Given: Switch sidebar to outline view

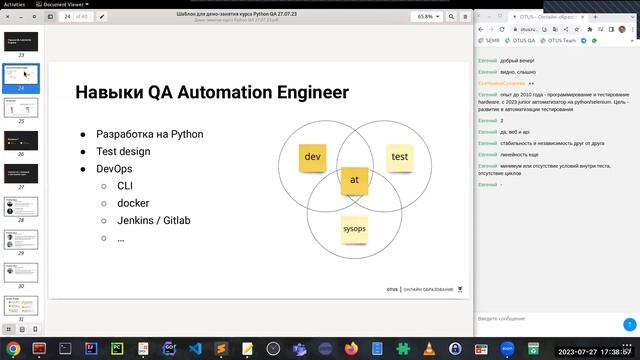Looking at the screenshot, I should (x=22, y=329).
